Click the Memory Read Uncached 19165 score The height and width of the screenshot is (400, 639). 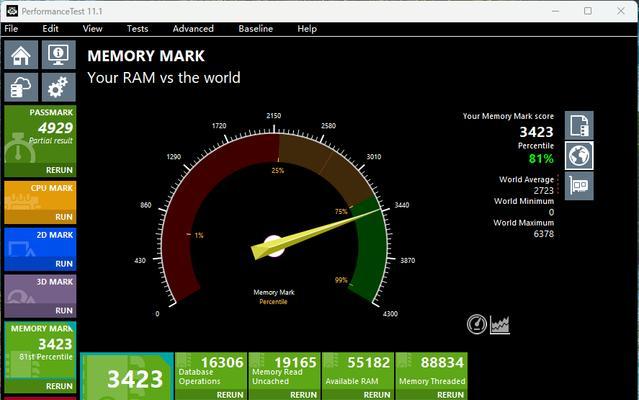click(x=295, y=362)
